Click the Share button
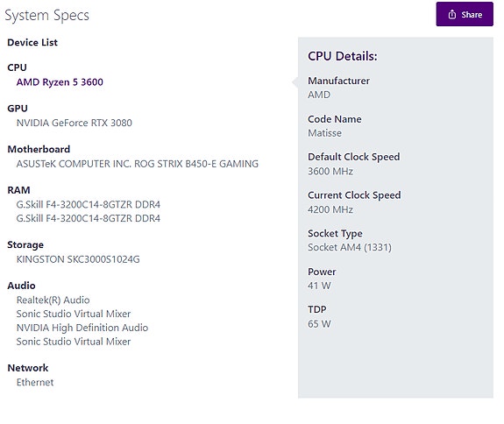This screenshot has width=504, height=424. [465, 14]
